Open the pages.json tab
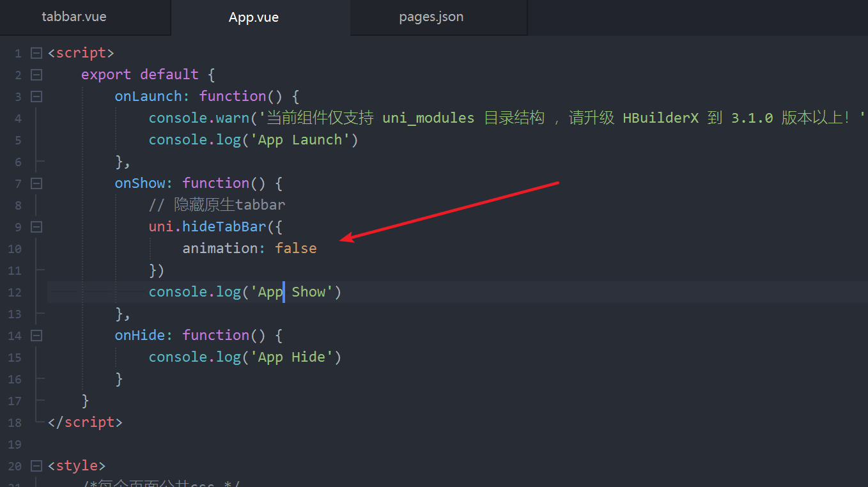 (x=431, y=17)
